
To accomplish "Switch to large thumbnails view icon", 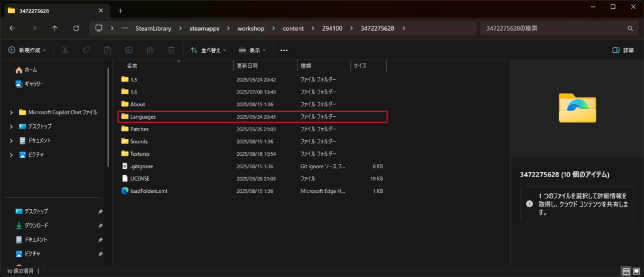I will coord(636,271).
